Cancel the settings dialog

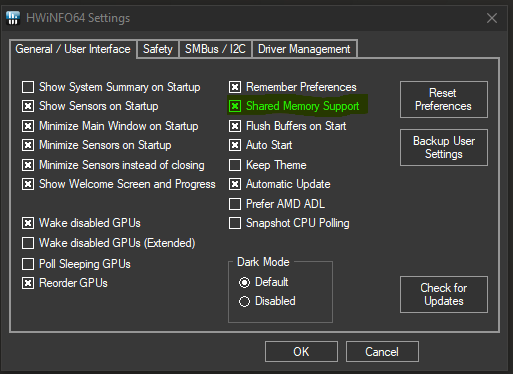382,351
